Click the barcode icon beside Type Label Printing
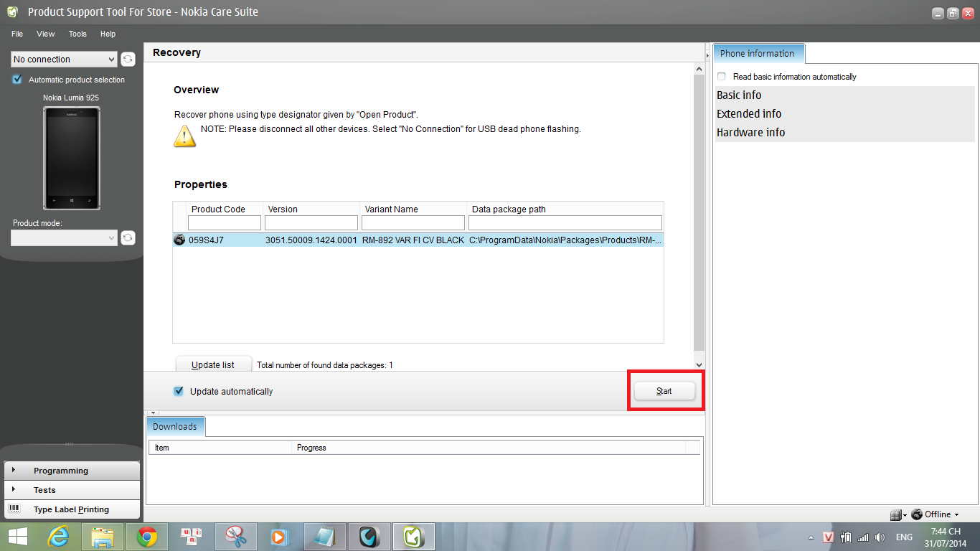The height and width of the screenshot is (551, 980). (x=14, y=509)
